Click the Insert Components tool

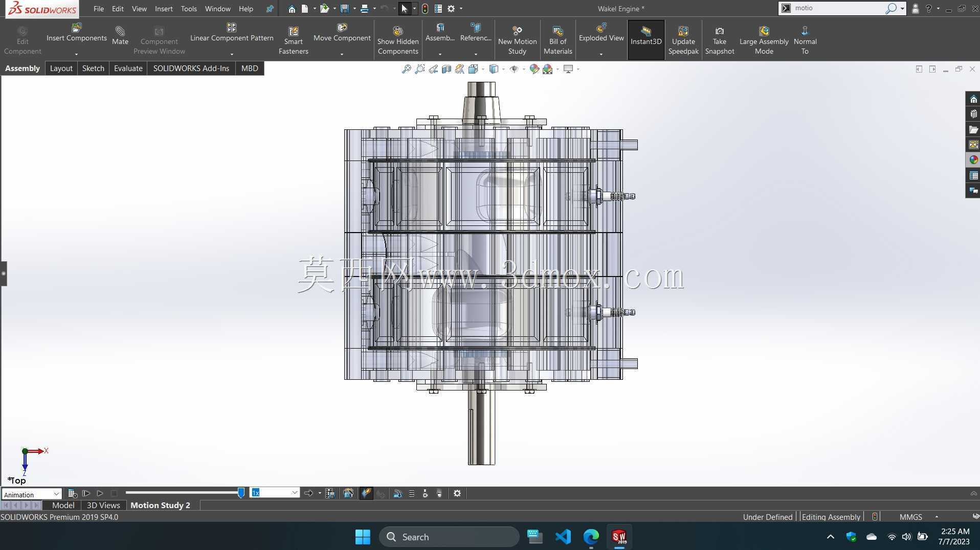[76, 33]
